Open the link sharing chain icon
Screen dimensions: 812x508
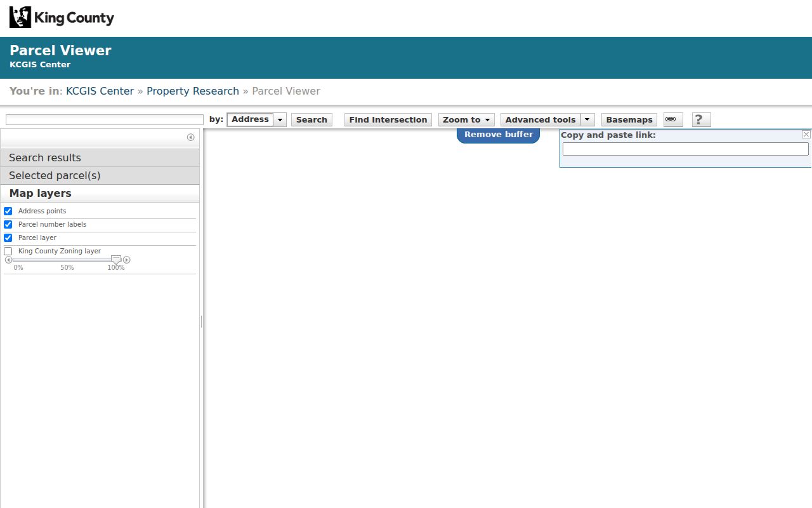click(673, 119)
